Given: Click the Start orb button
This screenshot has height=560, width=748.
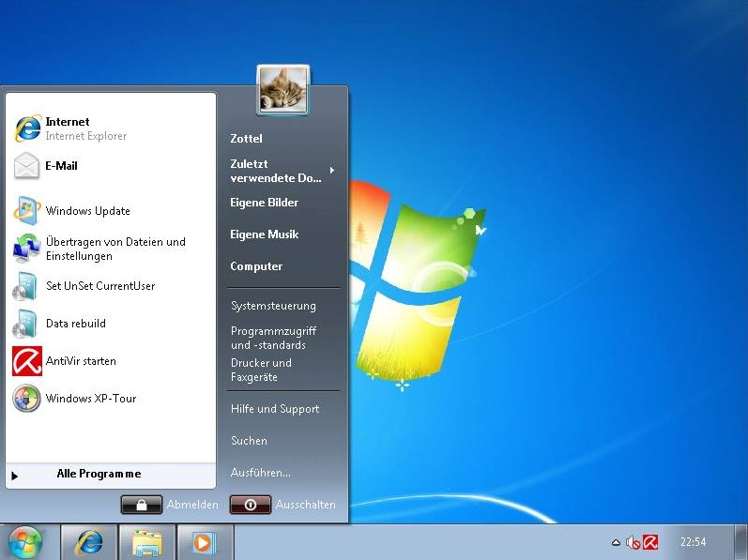Looking at the screenshot, I should 25,542.
